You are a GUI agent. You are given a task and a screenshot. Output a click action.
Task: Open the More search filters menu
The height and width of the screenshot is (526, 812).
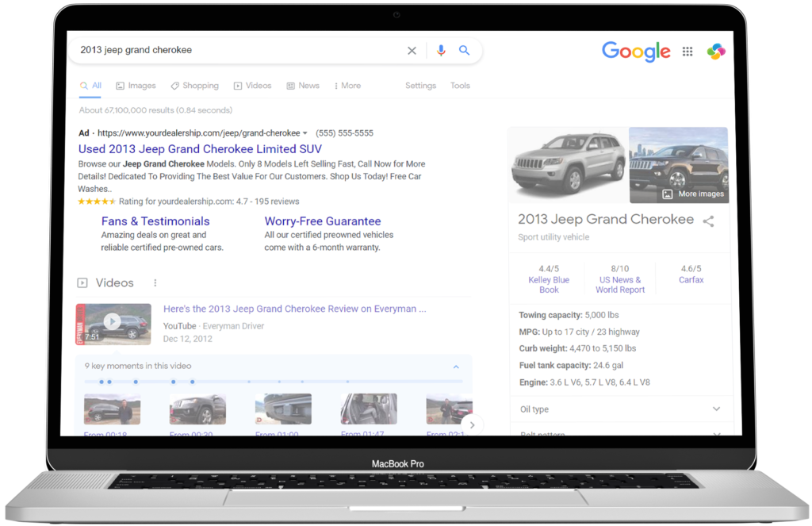[x=347, y=86]
